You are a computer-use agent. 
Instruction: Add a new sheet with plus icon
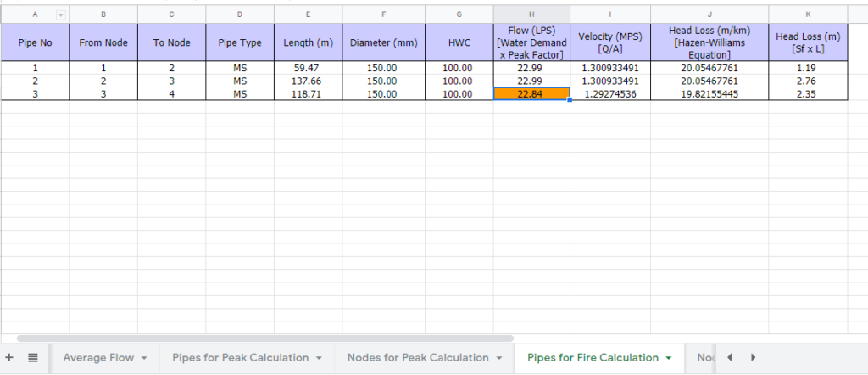click(x=8, y=358)
